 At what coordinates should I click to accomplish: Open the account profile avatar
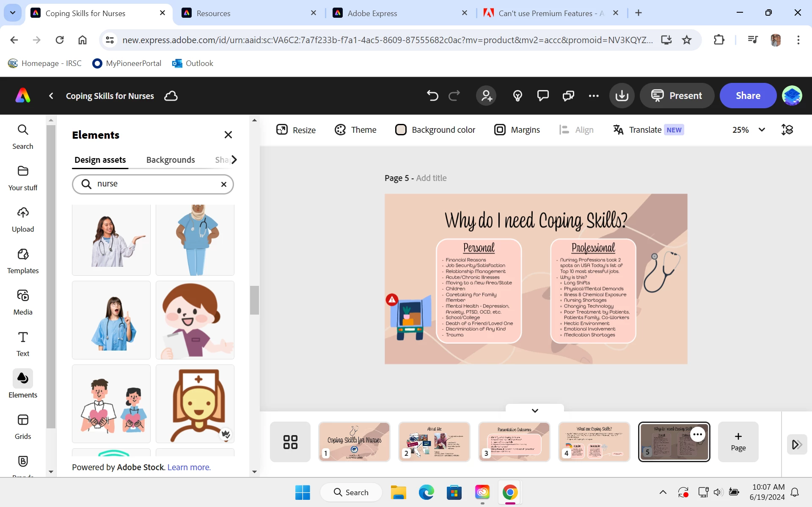(792, 96)
